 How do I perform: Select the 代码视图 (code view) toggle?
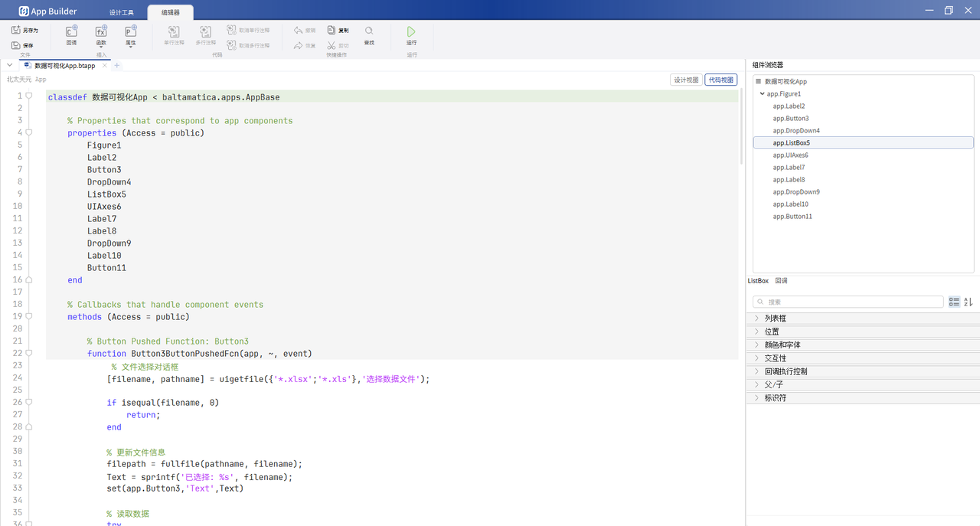721,80
